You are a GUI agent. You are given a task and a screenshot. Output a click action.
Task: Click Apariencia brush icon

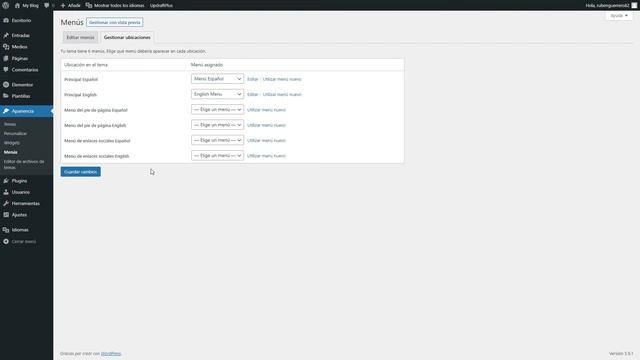point(6,111)
